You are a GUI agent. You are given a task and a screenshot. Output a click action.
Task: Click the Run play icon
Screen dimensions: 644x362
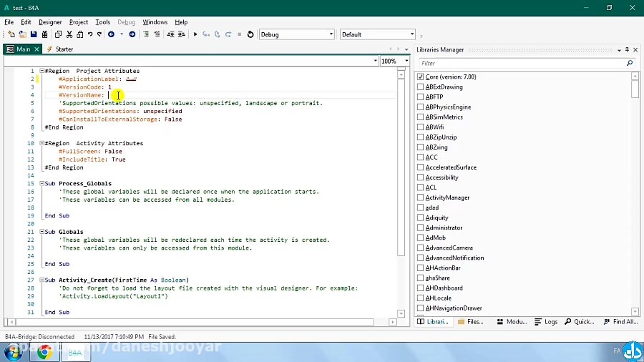pos(195,34)
